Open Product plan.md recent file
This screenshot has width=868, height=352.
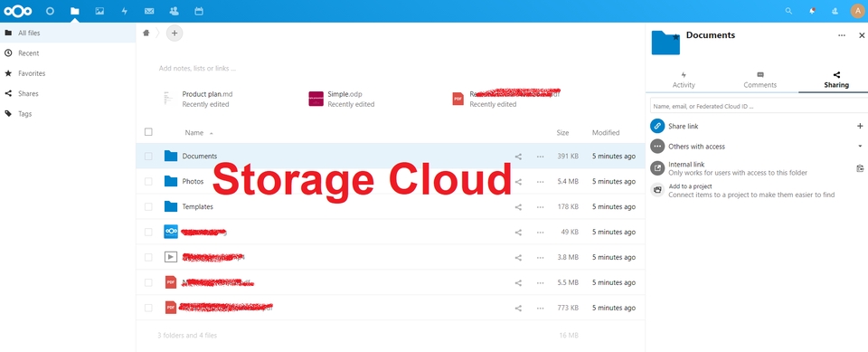click(x=199, y=99)
